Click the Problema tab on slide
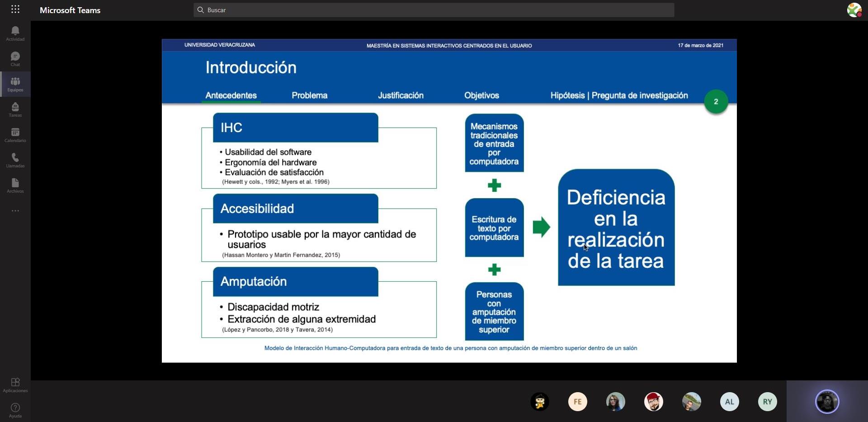This screenshot has height=422, width=868. coord(309,95)
